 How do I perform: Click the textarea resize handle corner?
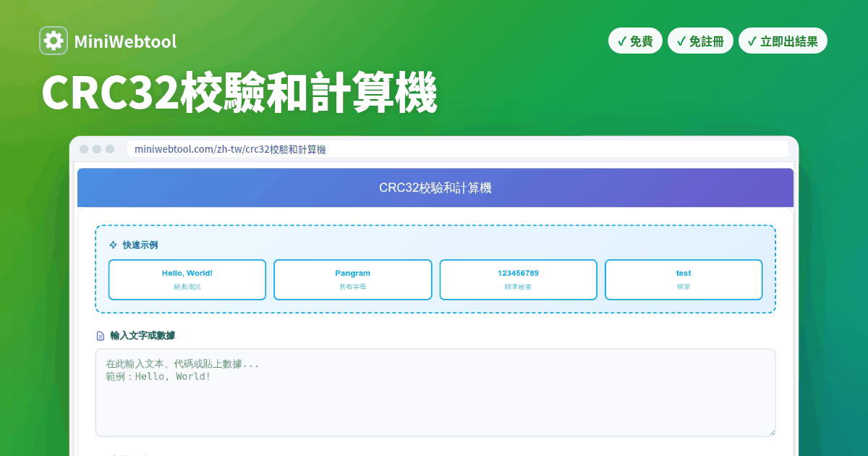(771, 432)
